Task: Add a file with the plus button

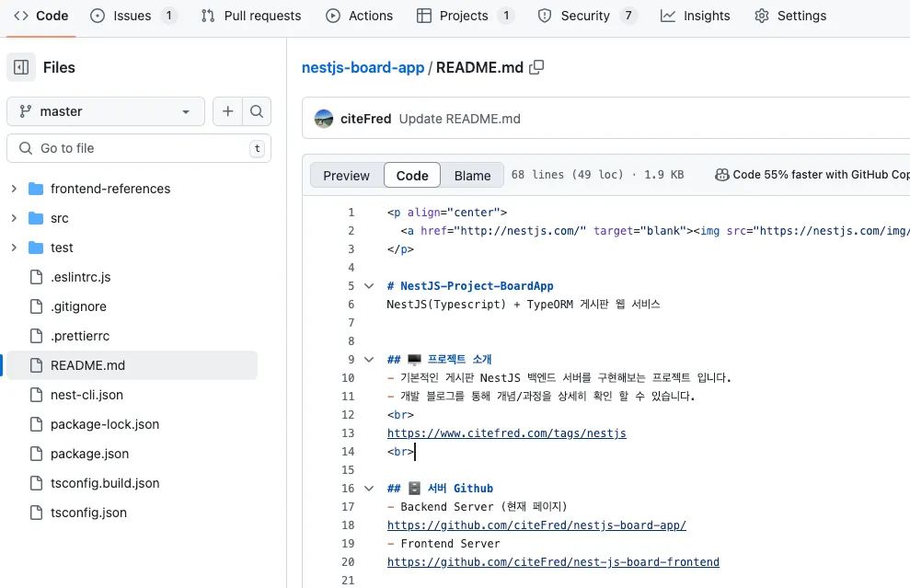Action: (227, 110)
